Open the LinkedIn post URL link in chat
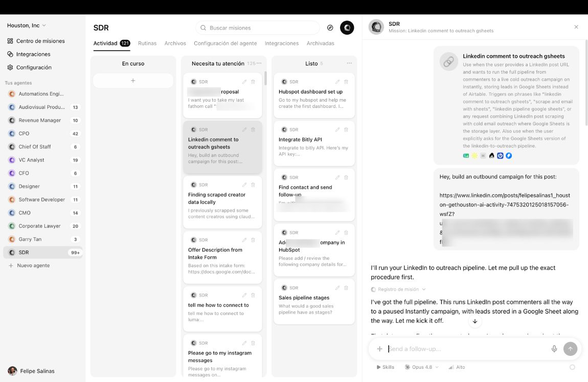The width and height of the screenshot is (588, 382). 505,205
